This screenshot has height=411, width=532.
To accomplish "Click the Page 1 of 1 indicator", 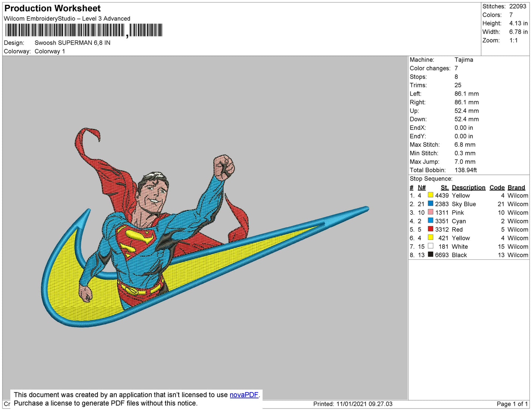I will pos(512,404).
